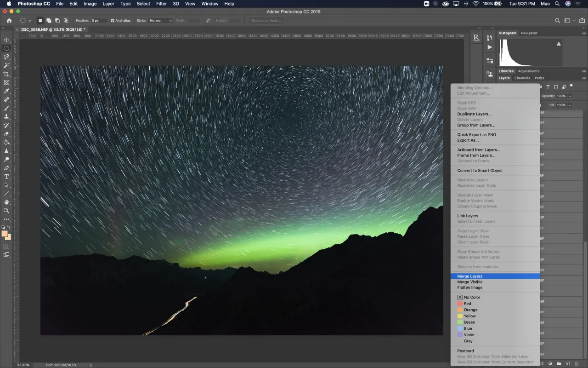Choose Flatten Image from the context menu
The width and height of the screenshot is (588, 368).
coord(469,287)
